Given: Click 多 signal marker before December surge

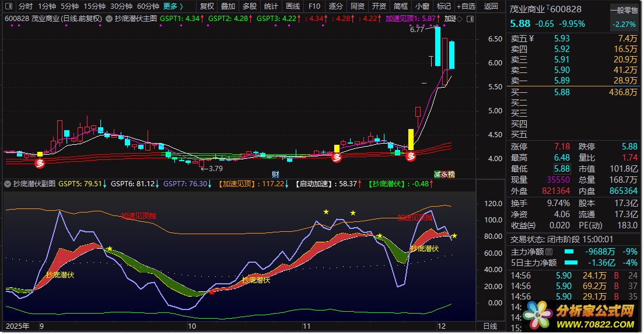Looking at the screenshot, I should click(411, 155).
